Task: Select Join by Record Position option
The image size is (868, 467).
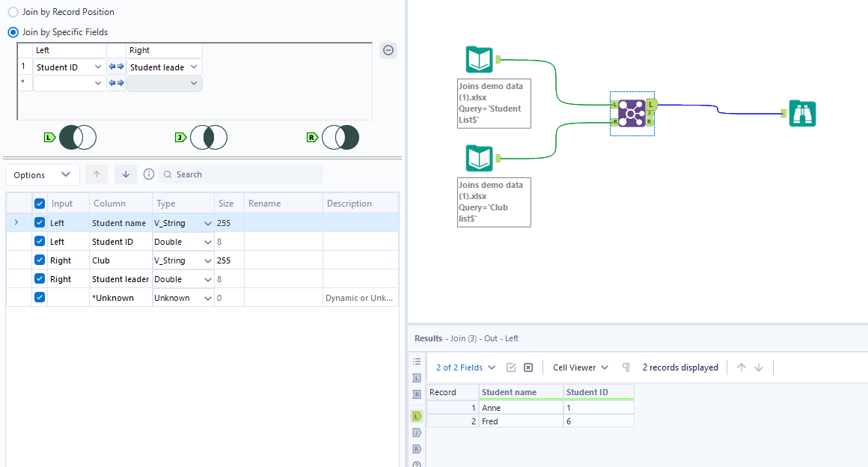Action: tap(13, 12)
